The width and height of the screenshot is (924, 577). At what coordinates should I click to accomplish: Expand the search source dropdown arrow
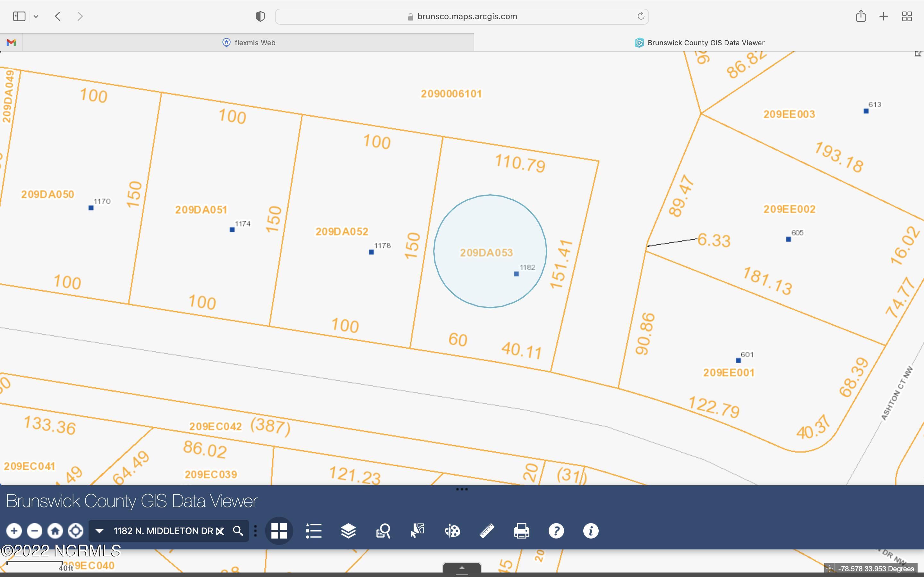click(x=99, y=531)
